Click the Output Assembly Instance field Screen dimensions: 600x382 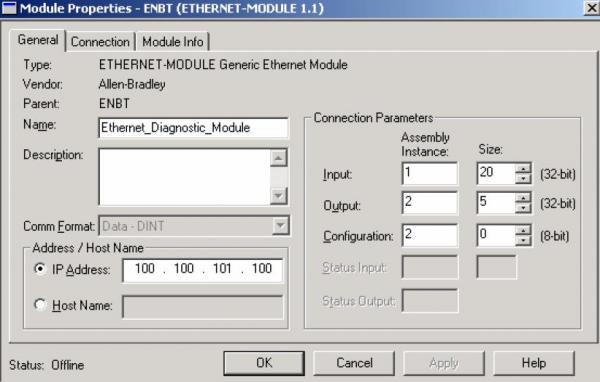click(430, 203)
